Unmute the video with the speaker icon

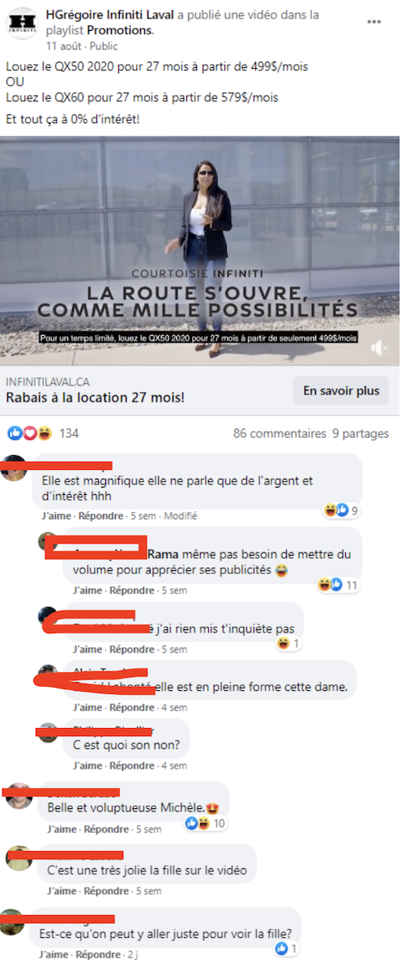coord(379,347)
